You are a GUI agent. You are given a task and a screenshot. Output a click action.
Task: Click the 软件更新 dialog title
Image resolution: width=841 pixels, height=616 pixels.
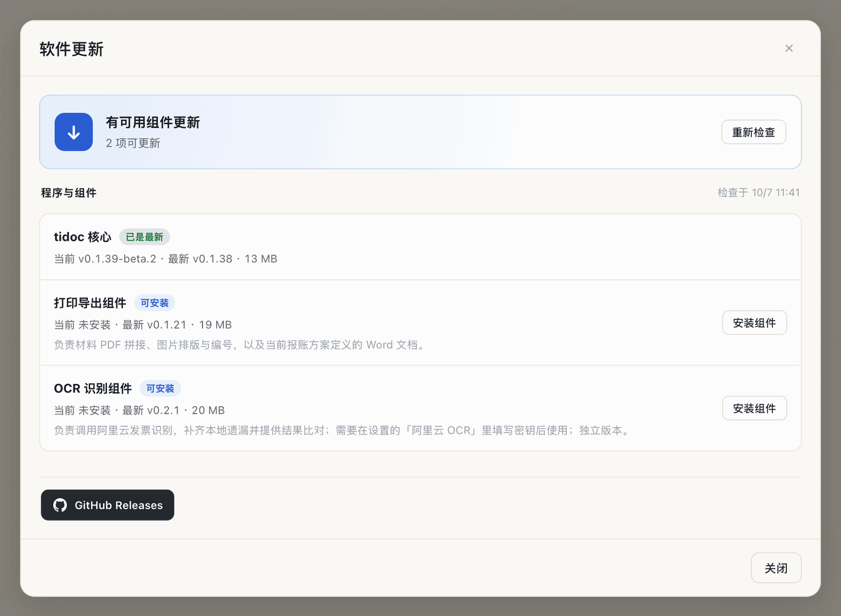71,49
